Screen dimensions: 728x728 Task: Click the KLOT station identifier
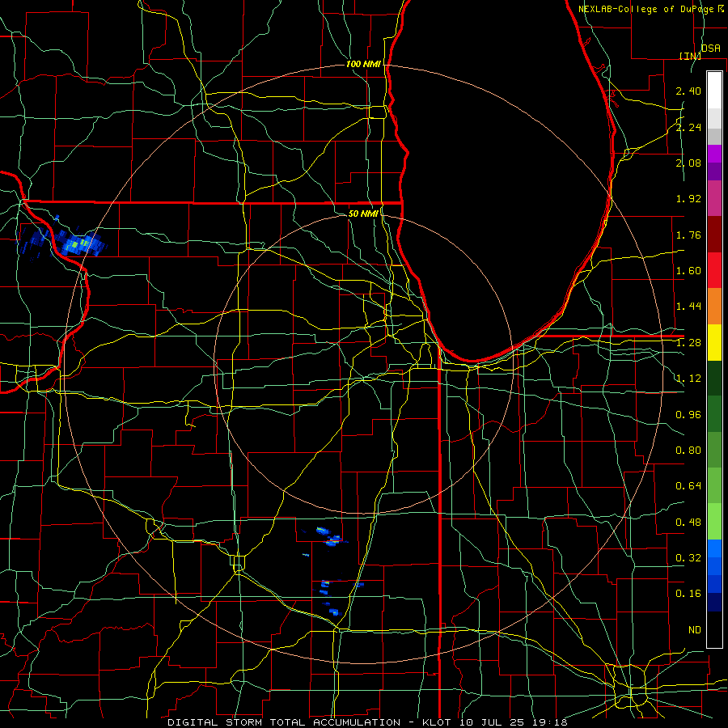[x=437, y=722]
